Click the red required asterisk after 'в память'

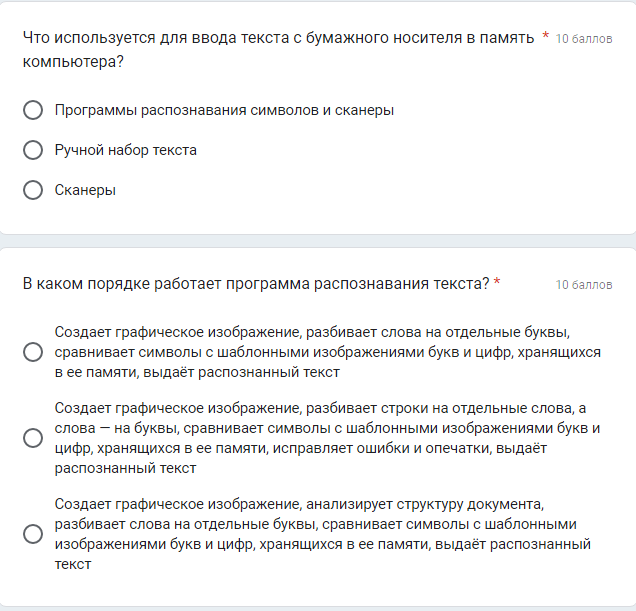[546, 35]
